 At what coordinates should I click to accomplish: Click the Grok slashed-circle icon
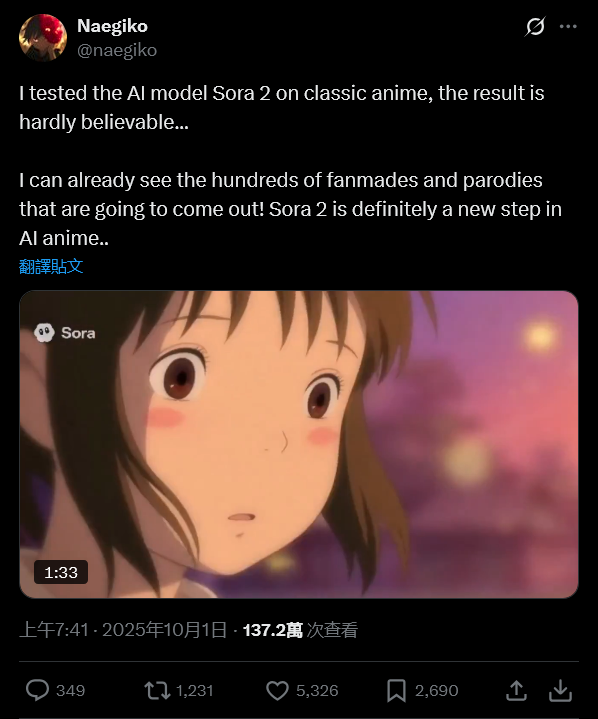click(x=535, y=27)
